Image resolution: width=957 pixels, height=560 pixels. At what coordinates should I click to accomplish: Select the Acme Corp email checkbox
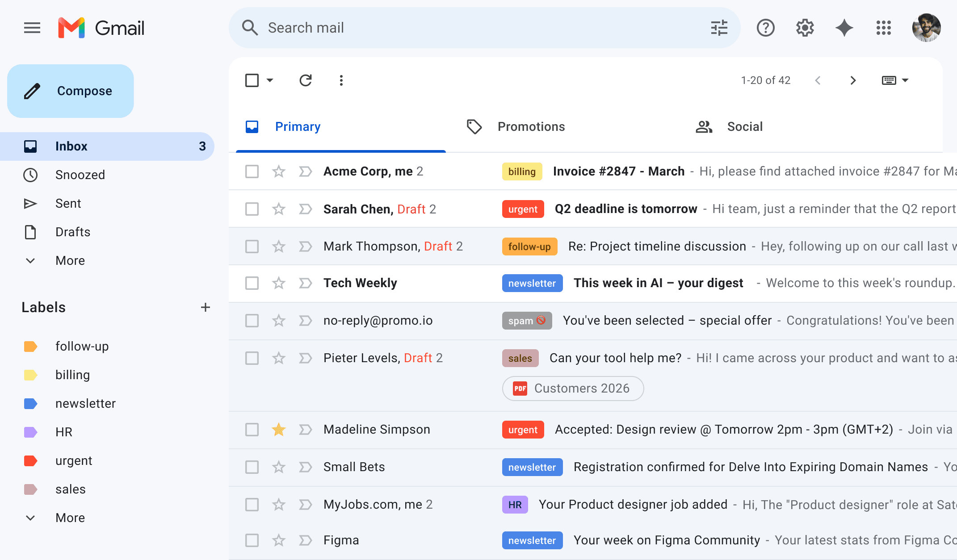[x=252, y=171]
